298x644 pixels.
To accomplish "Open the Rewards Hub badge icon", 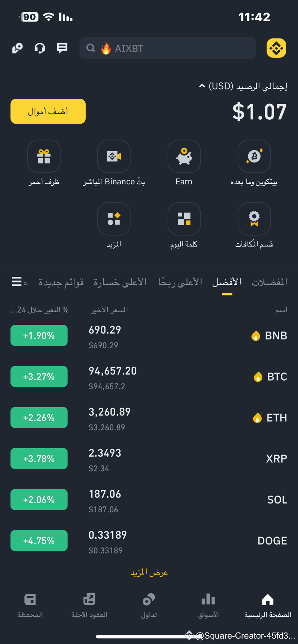I will tap(254, 219).
